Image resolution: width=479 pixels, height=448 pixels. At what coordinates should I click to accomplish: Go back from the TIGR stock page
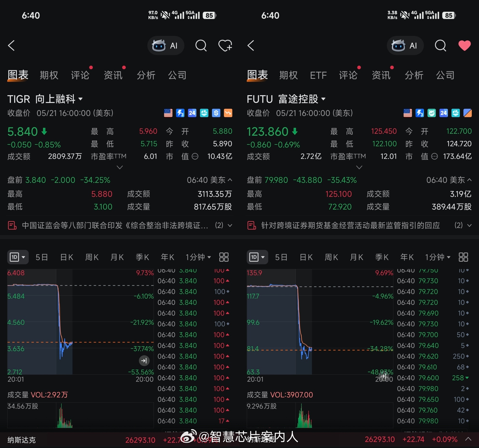click(x=11, y=46)
